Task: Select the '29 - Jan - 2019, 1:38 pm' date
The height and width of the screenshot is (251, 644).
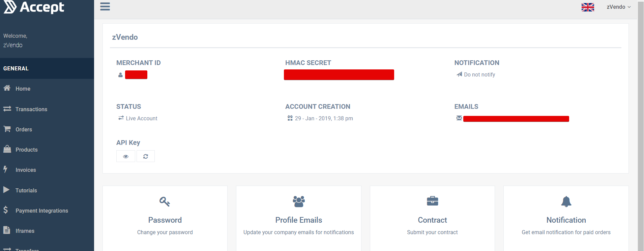Action: [324, 118]
